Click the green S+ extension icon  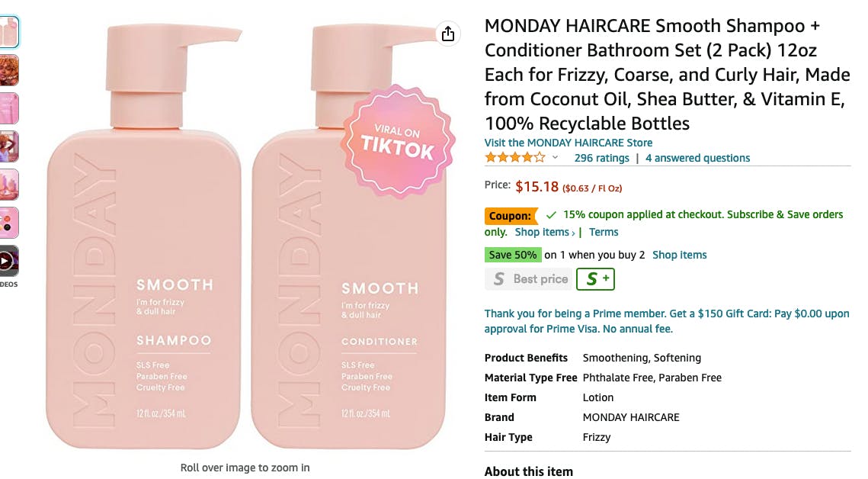pyautogui.click(x=595, y=279)
